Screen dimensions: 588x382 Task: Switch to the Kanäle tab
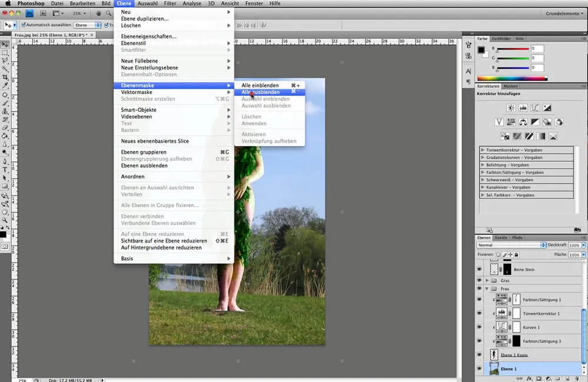500,238
